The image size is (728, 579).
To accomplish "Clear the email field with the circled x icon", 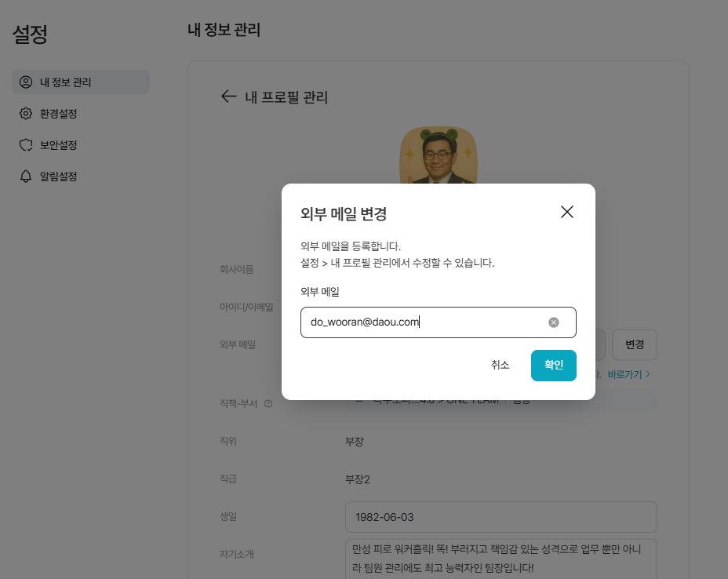I will (x=554, y=322).
